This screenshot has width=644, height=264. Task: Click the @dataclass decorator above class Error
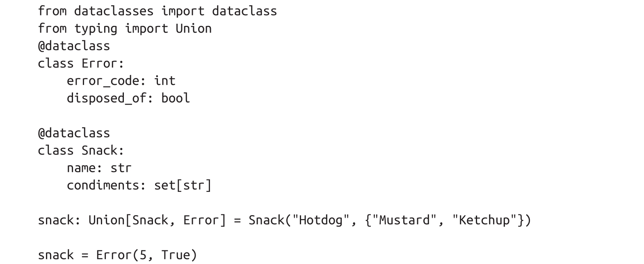coord(74,46)
